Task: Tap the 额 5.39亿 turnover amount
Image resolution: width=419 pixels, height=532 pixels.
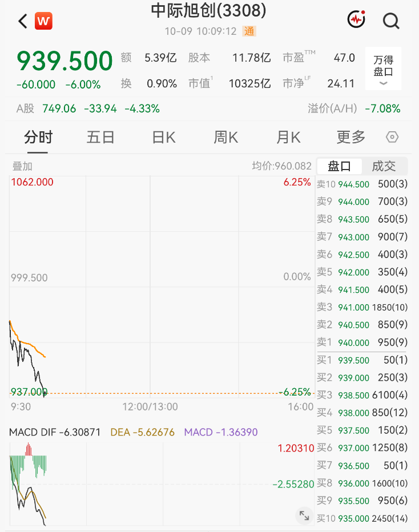Action: click(x=148, y=58)
